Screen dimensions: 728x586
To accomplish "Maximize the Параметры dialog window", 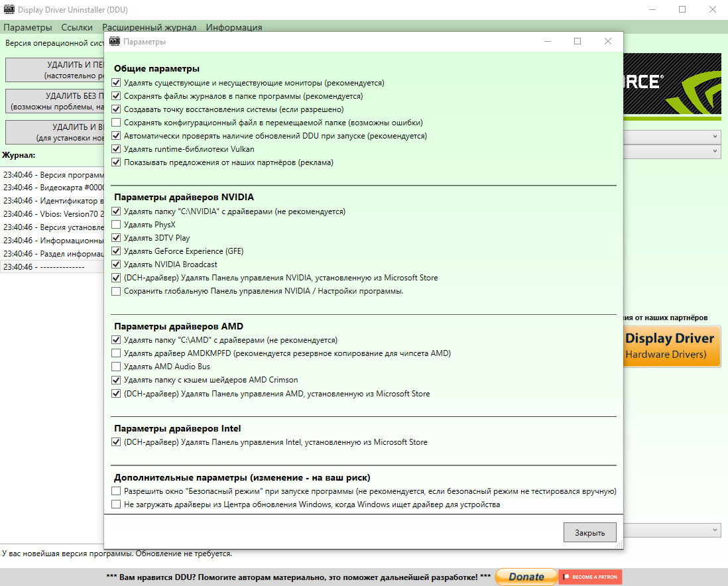I will tap(577, 41).
